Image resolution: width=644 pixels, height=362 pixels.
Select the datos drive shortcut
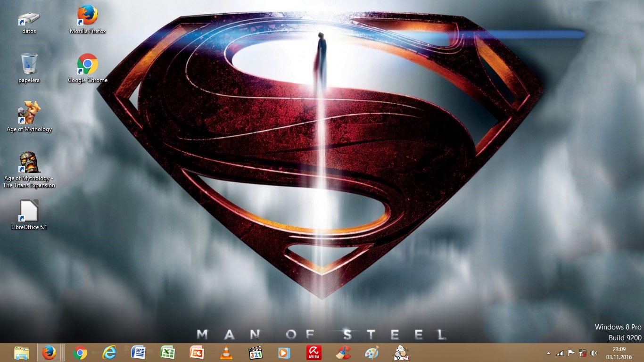(x=29, y=18)
